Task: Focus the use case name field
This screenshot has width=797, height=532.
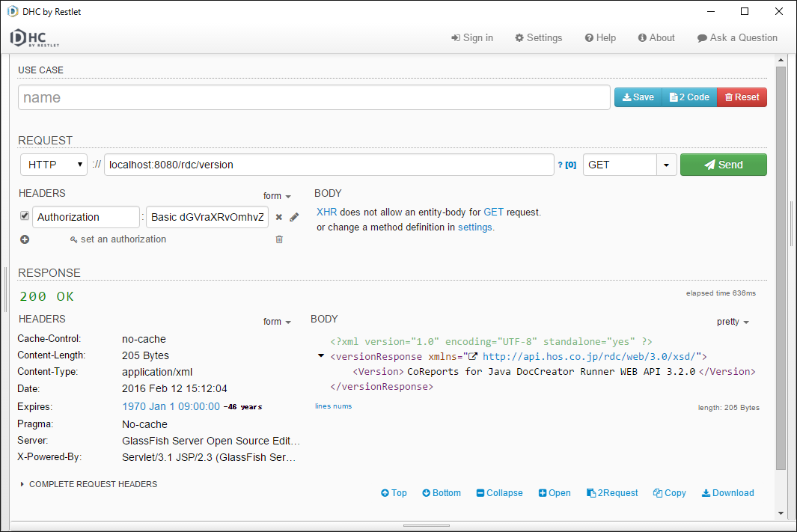Action: point(314,97)
